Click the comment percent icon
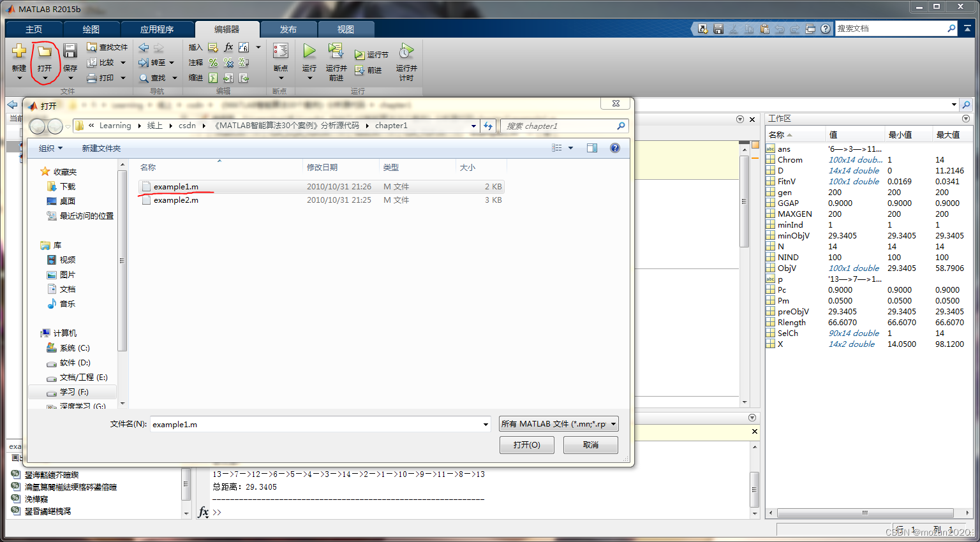 click(x=213, y=62)
